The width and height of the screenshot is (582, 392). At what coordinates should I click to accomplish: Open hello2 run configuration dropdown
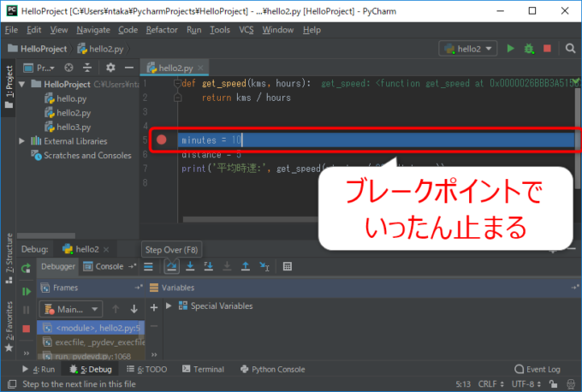(x=468, y=49)
